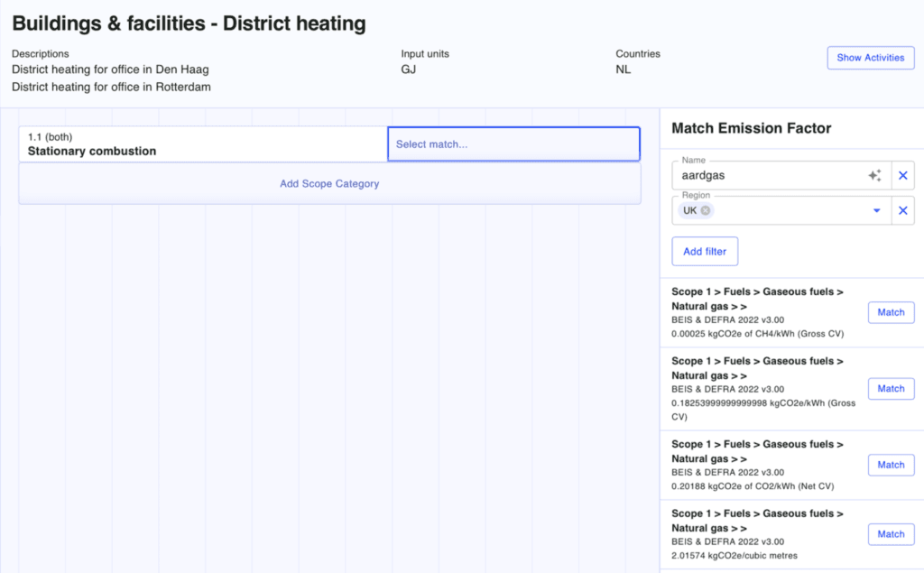Clear the Region filter with its X icon

click(x=902, y=210)
